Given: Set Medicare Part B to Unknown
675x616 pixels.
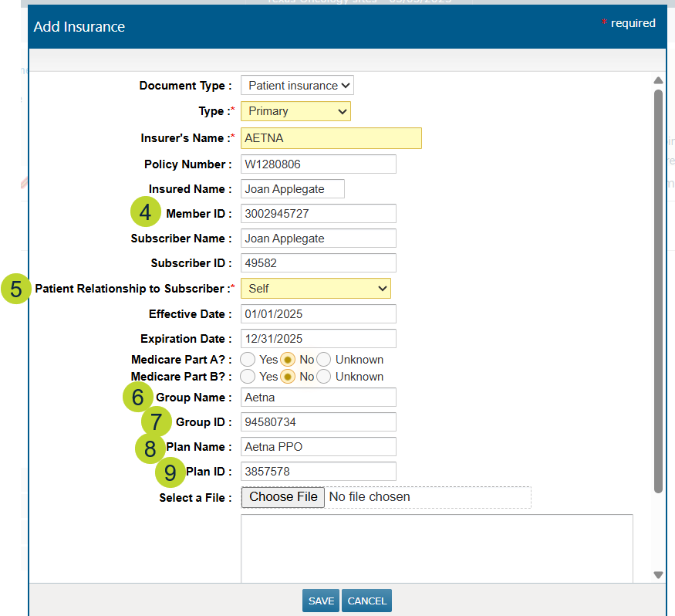Looking at the screenshot, I should [x=324, y=377].
